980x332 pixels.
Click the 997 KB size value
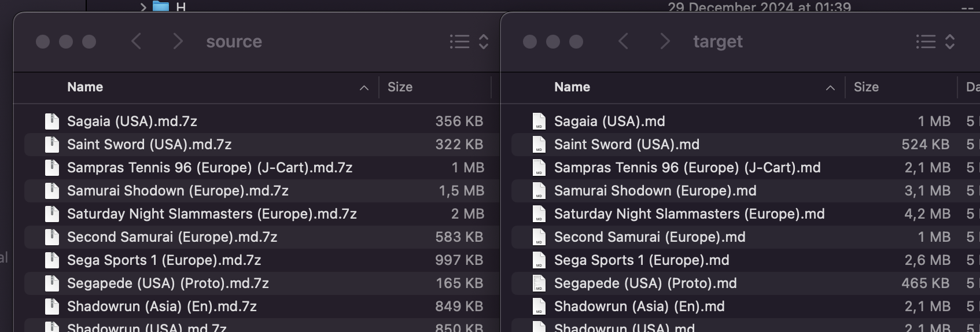(x=459, y=260)
